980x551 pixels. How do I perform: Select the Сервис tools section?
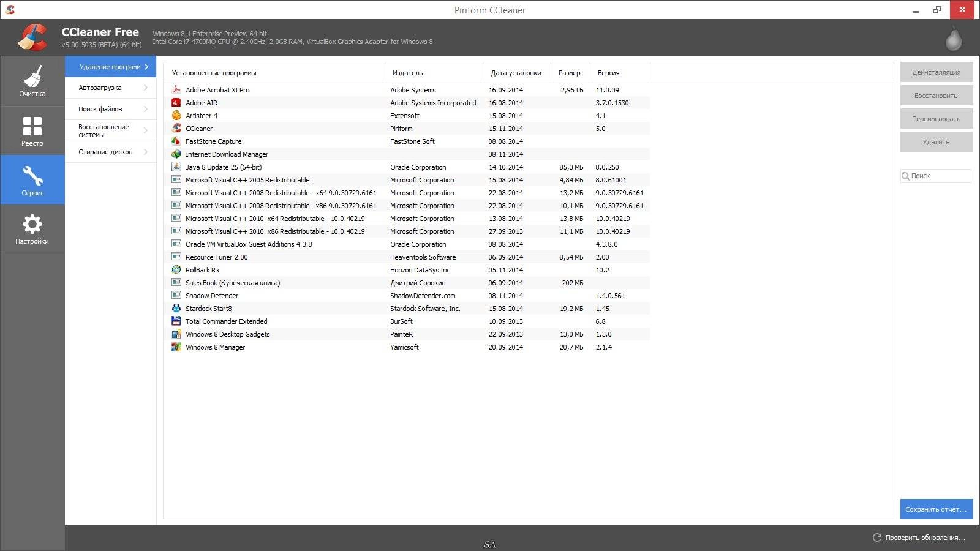click(32, 180)
